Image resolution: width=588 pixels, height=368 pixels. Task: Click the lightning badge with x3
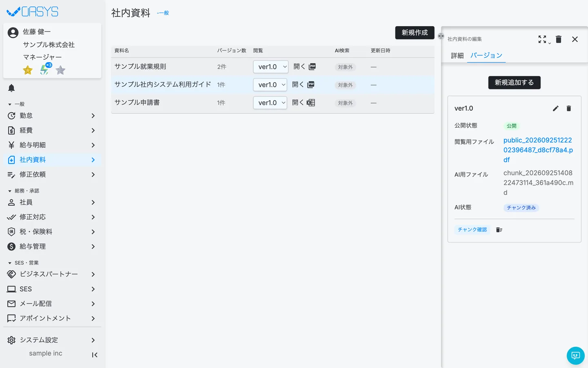pyautogui.click(x=45, y=70)
